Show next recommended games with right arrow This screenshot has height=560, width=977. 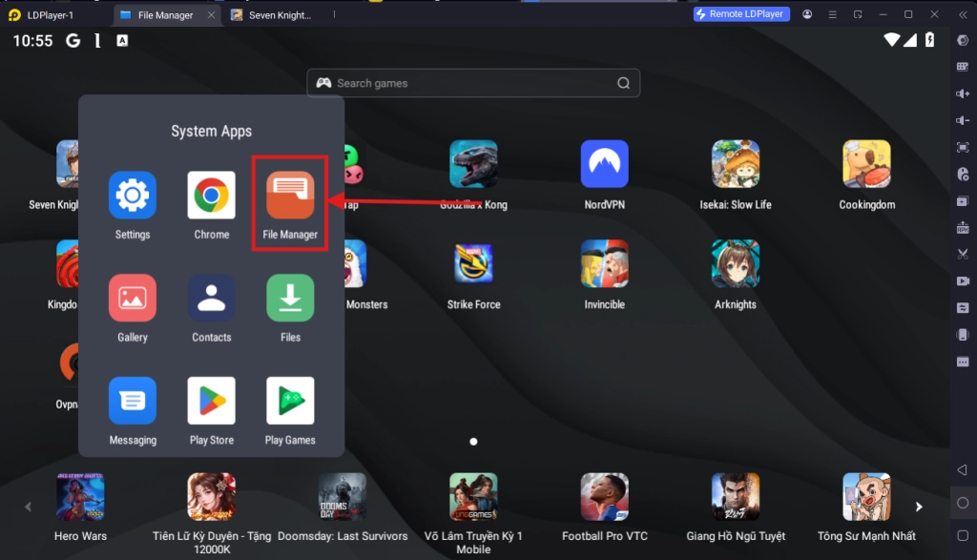tap(919, 507)
